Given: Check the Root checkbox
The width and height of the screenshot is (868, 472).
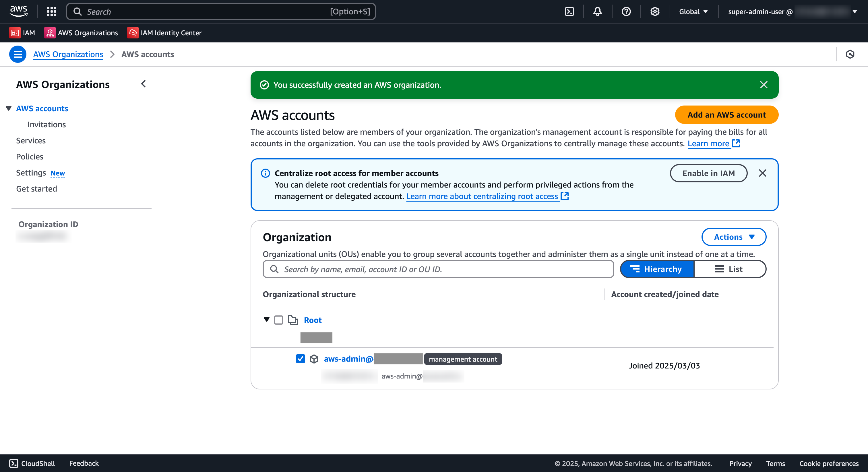Looking at the screenshot, I should click(x=279, y=320).
